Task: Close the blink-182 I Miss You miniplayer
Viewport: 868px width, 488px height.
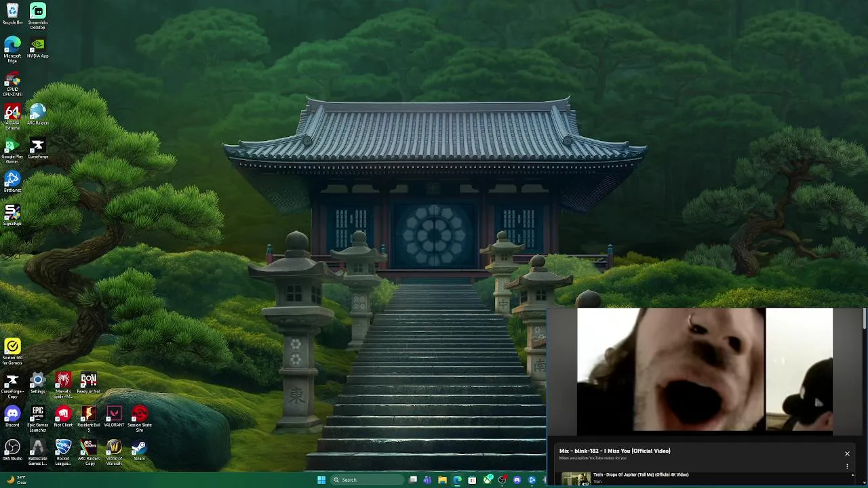Action: coord(847,453)
